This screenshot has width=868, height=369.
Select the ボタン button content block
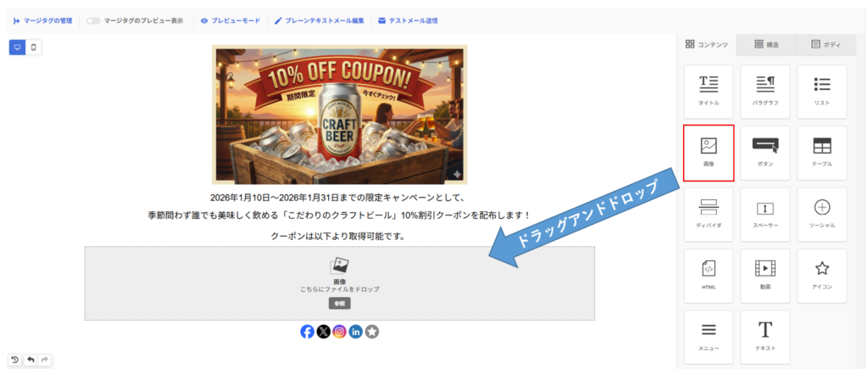tap(765, 153)
